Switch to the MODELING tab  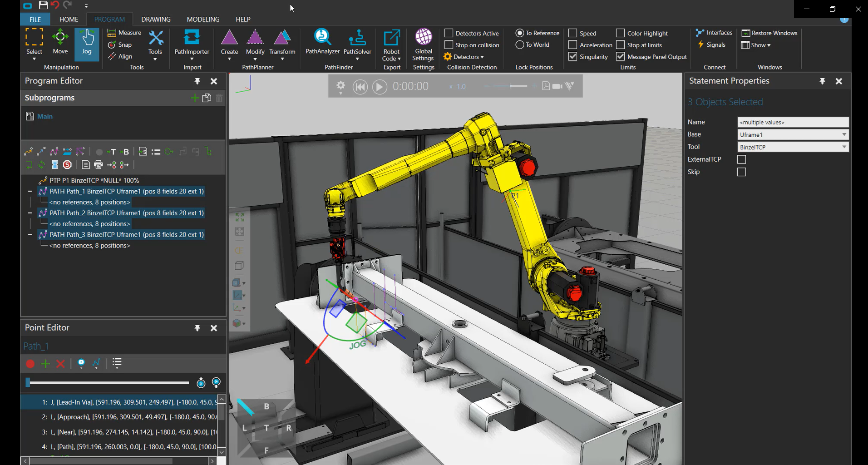point(203,20)
